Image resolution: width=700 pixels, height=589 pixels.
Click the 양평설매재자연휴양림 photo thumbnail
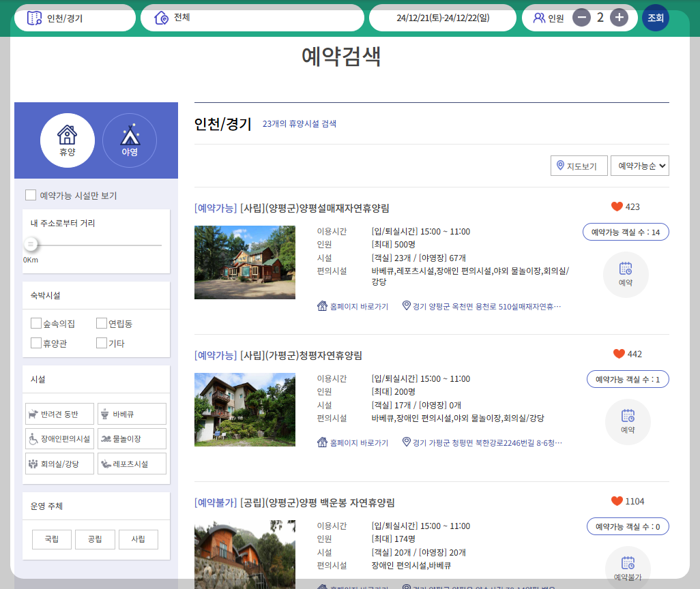point(245,262)
